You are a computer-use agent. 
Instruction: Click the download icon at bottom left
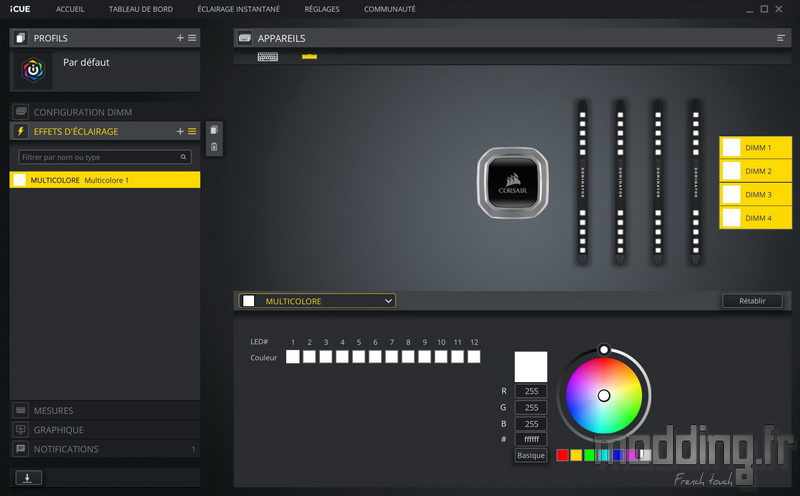(x=28, y=478)
